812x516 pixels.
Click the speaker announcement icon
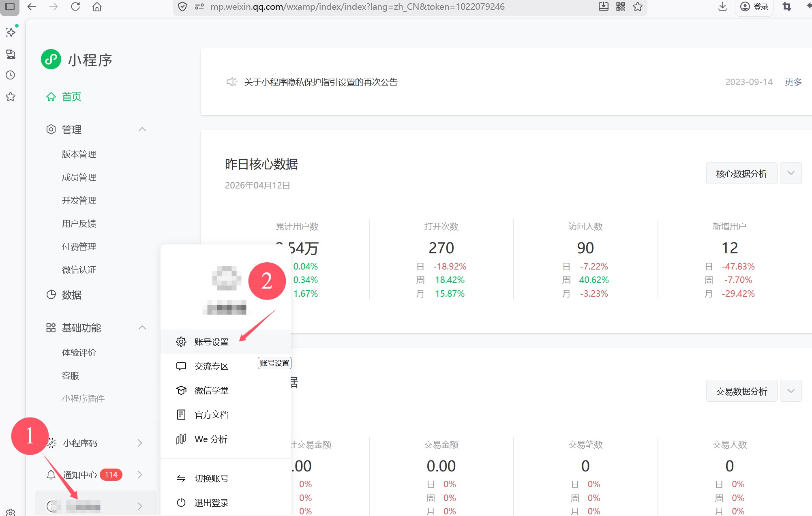click(231, 82)
